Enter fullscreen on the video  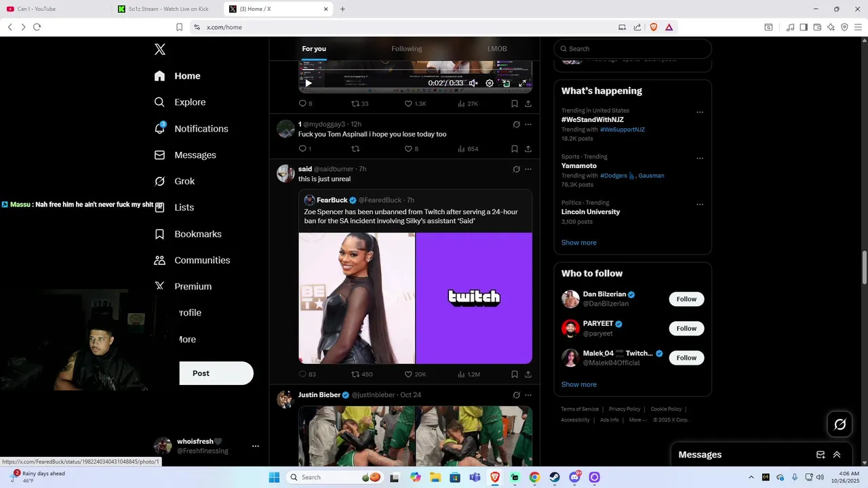(x=523, y=83)
